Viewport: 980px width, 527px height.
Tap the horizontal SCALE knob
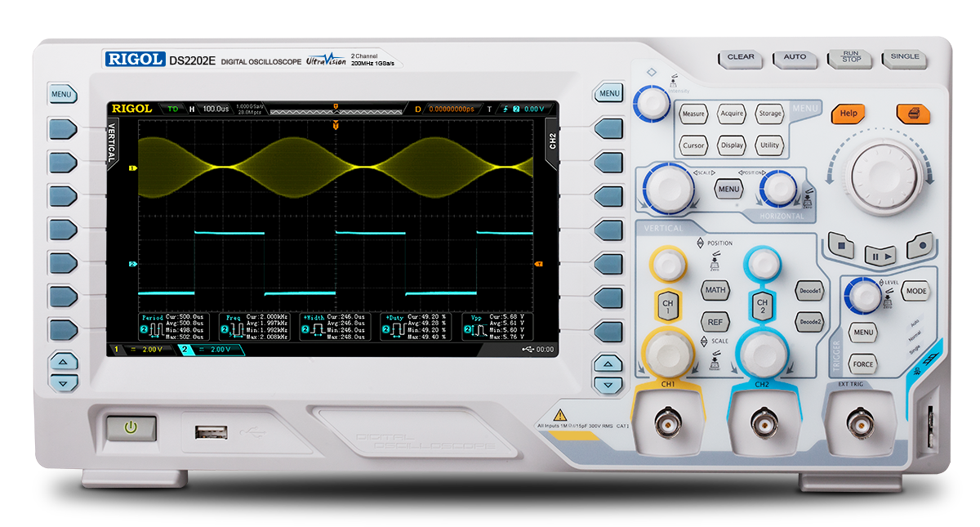(668, 189)
